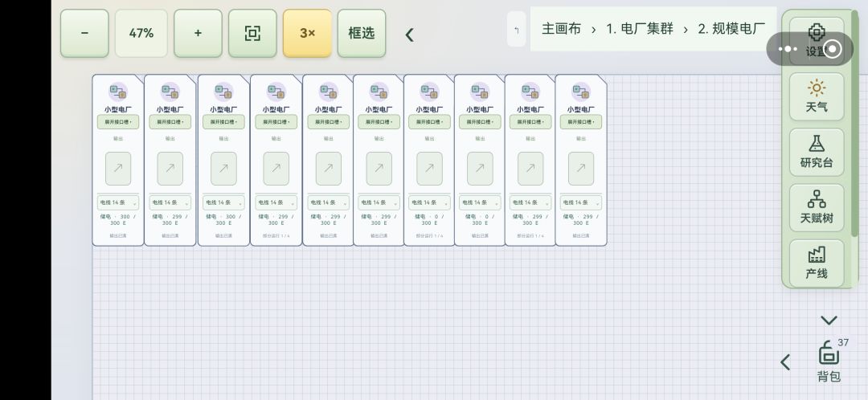This screenshot has width=868, height=400.
Task: Click the last 小型电厂 card's plant icon
Action: coord(581,92)
